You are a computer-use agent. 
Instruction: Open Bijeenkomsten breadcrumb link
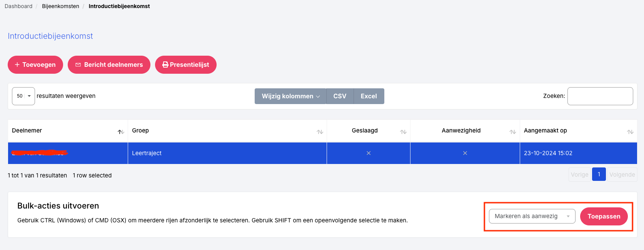[x=60, y=6]
